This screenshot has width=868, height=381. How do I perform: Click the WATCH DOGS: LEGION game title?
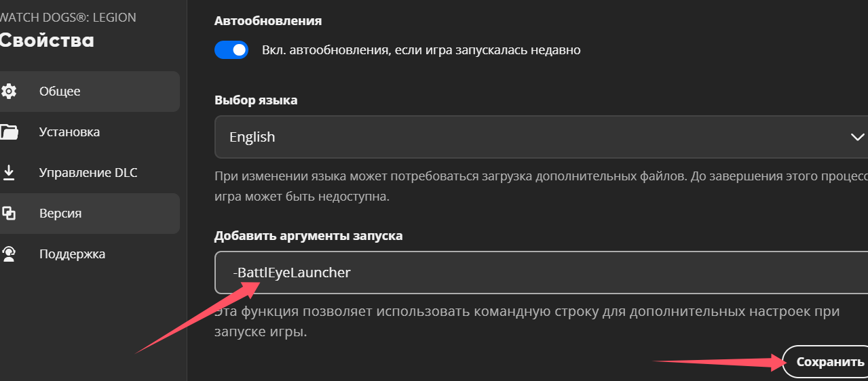coord(68,17)
